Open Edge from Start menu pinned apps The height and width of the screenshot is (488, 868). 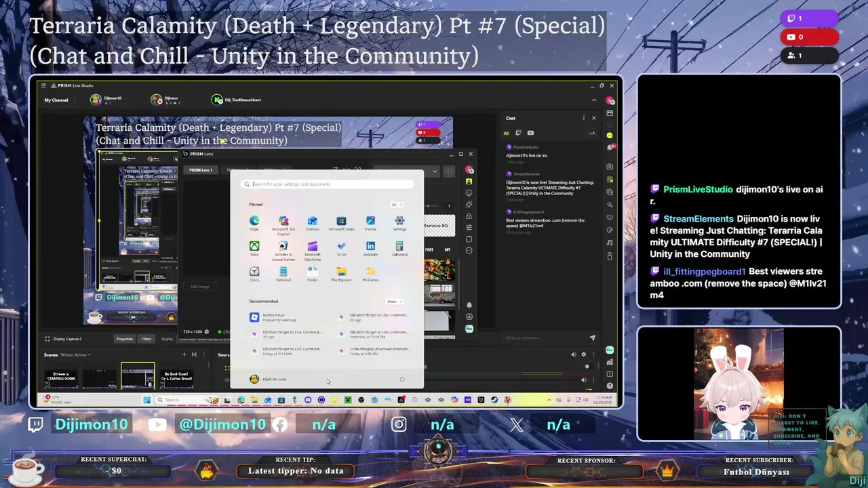coord(254,223)
